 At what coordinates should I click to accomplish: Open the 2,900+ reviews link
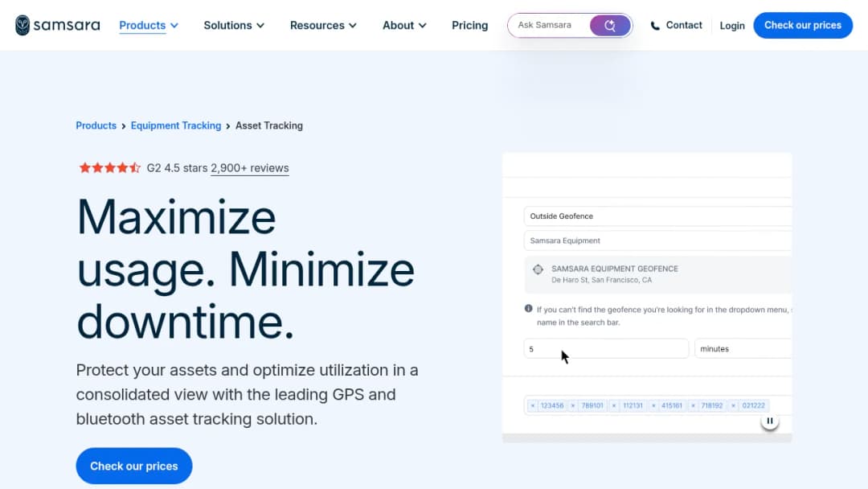250,168
